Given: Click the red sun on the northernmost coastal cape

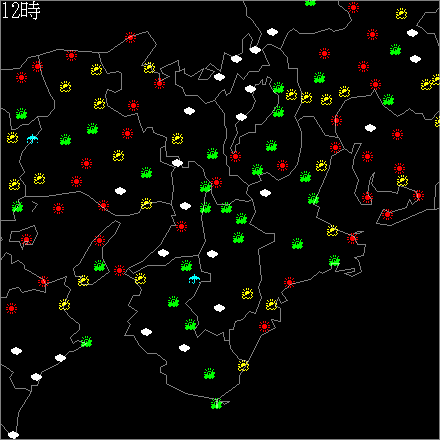Looking at the screenshot, I should pyautogui.click(x=130, y=37).
